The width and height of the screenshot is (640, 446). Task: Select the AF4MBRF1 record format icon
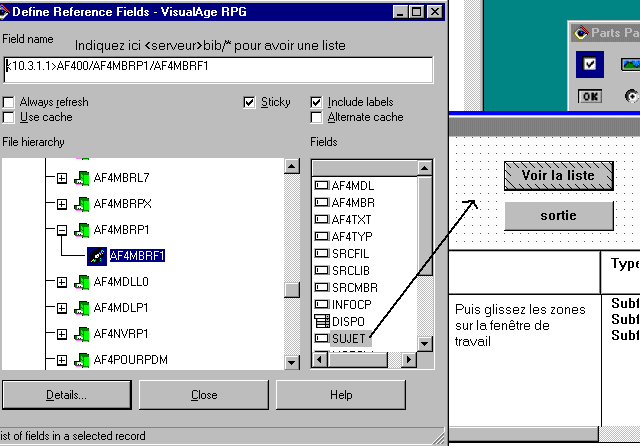[97, 255]
